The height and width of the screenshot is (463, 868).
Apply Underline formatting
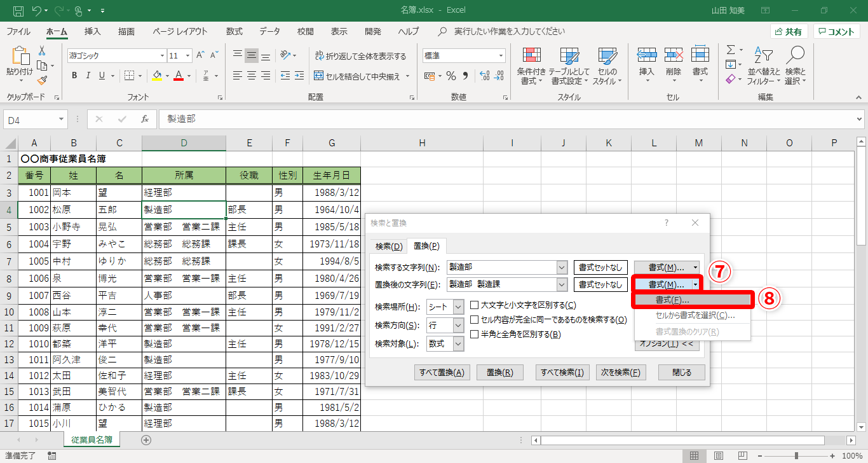coord(102,76)
